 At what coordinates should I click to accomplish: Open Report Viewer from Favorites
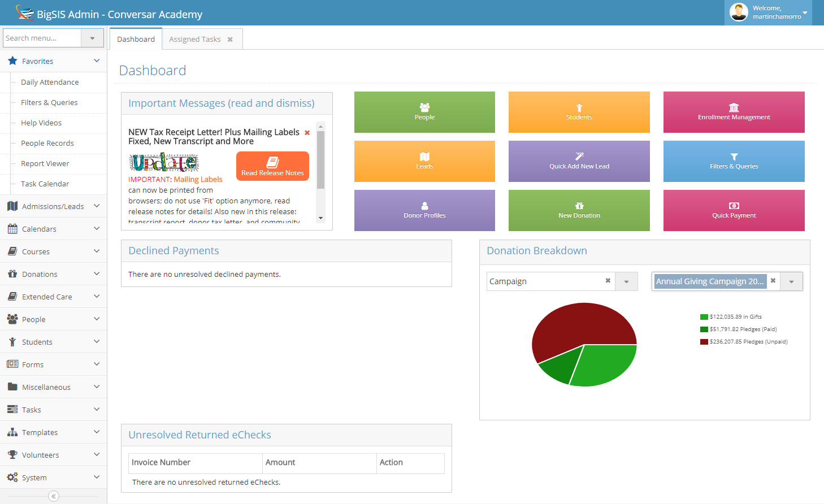click(45, 163)
